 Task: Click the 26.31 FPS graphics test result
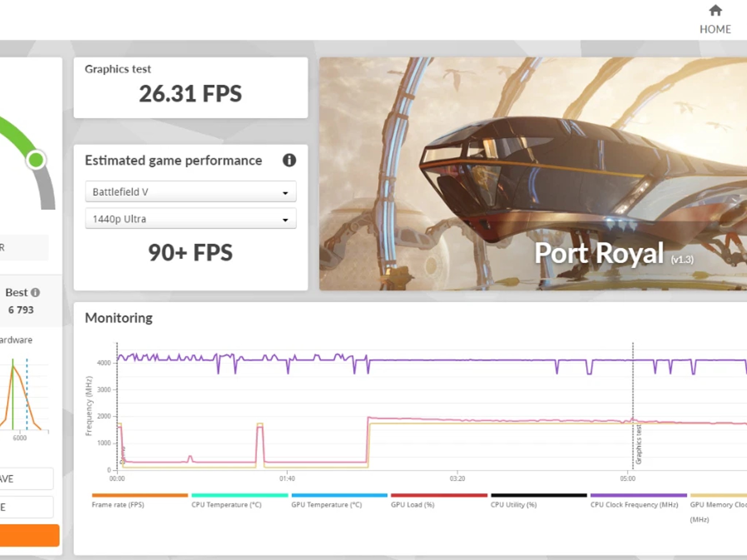coord(190,94)
